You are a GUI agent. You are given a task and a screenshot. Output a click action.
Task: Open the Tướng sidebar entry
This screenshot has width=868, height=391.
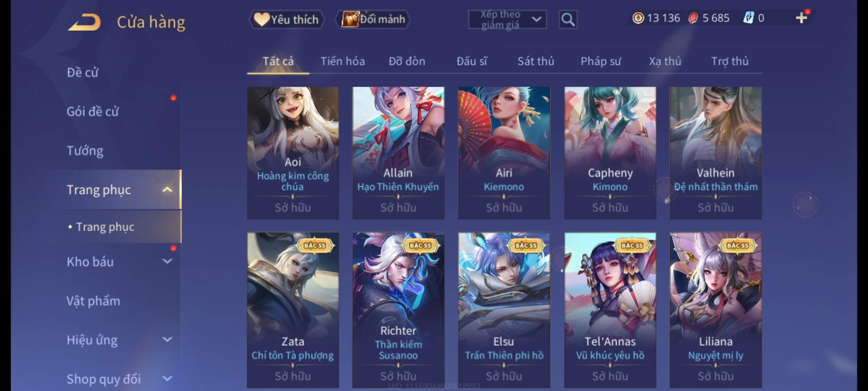coord(85,150)
